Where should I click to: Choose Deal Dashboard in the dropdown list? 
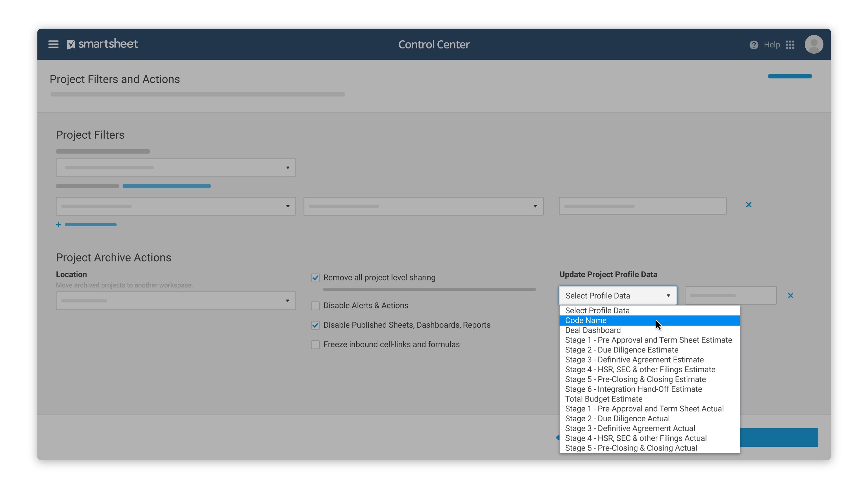592,330
